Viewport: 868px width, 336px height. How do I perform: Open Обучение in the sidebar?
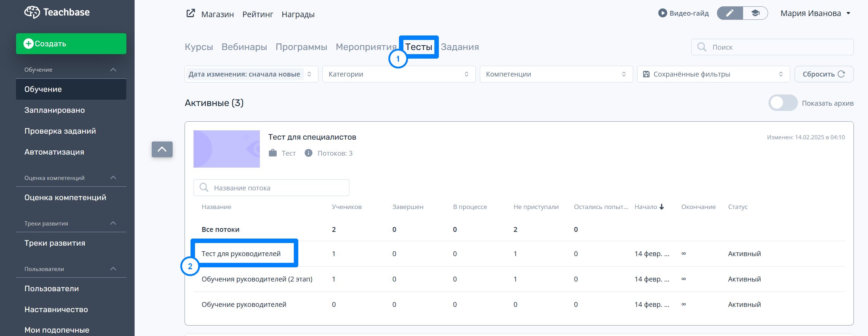(x=71, y=89)
